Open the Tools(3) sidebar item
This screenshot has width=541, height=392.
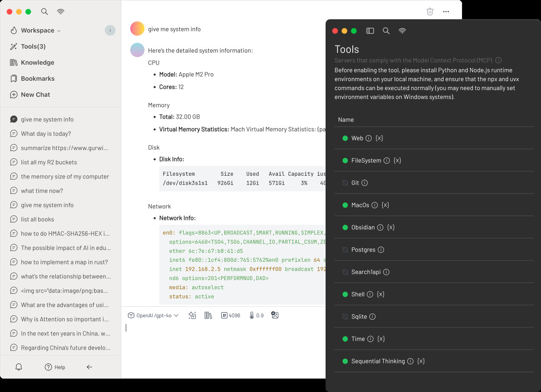[x=28, y=46]
